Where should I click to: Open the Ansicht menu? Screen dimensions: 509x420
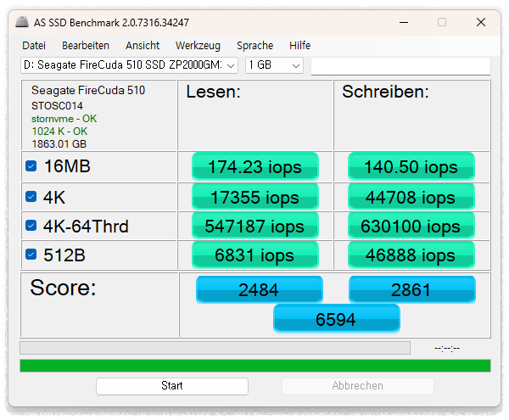coord(143,46)
